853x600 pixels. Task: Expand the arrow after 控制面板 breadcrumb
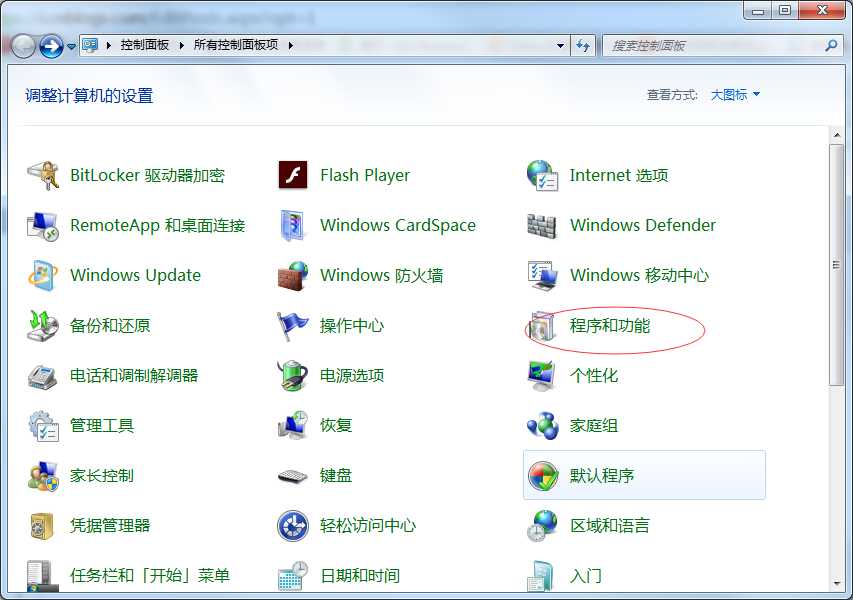(x=181, y=45)
